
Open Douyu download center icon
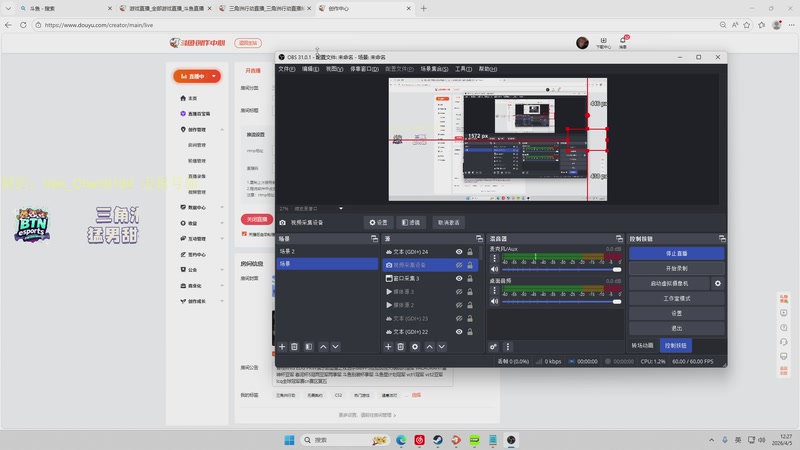tap(604, 42)
